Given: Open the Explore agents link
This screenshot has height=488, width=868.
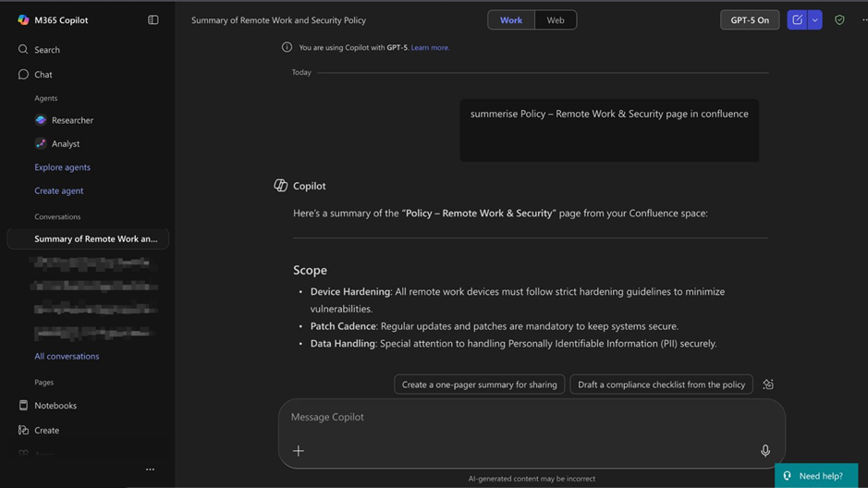Looking at the screenshot, I should (62, 167).
